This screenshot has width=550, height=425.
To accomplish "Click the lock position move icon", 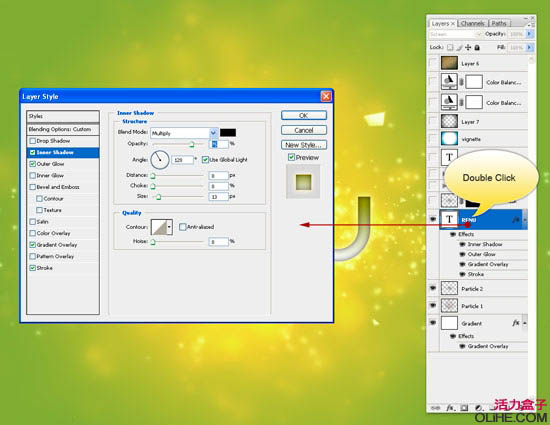I will (468, 47).
